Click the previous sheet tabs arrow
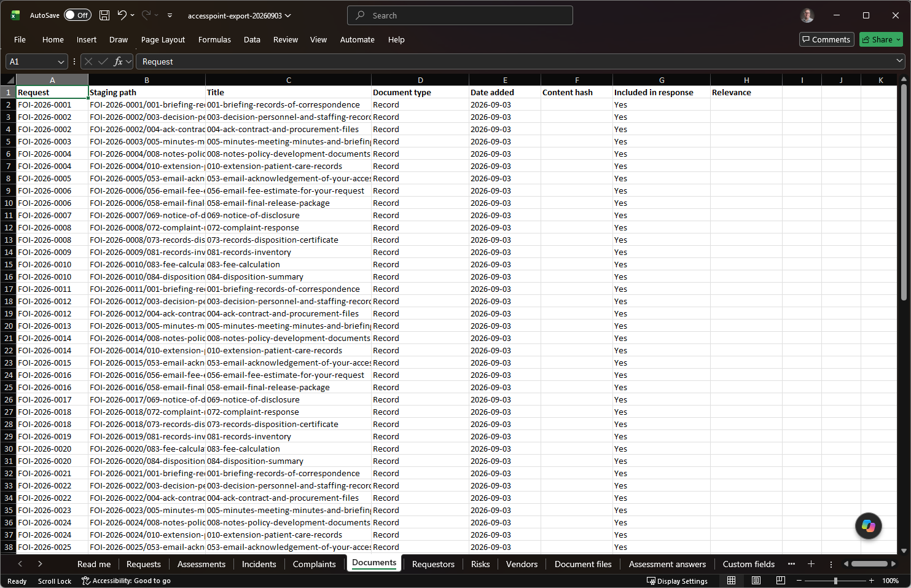Screen dimensions: 911x588 20,564
